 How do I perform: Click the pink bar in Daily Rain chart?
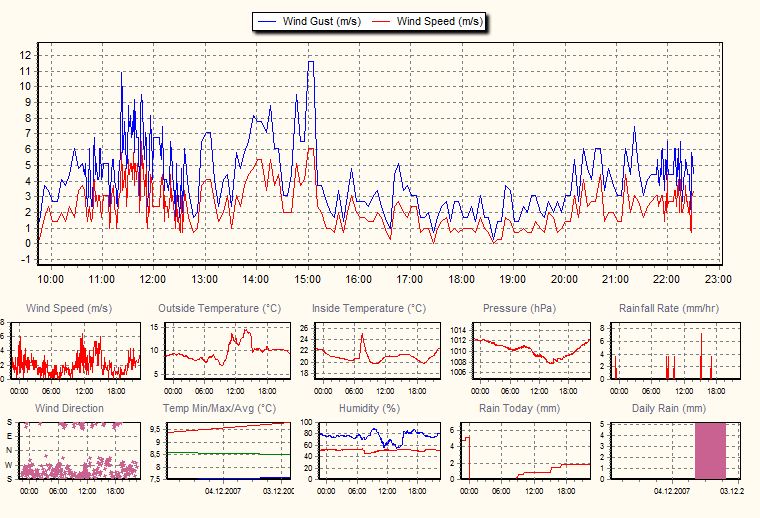(710, 451)
